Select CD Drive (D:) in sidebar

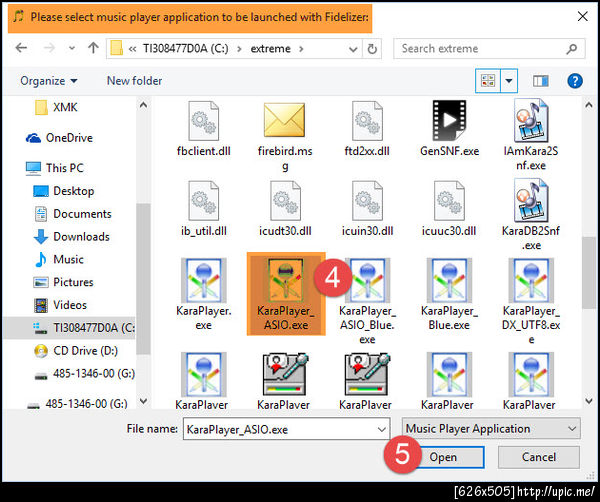[76, 351]
